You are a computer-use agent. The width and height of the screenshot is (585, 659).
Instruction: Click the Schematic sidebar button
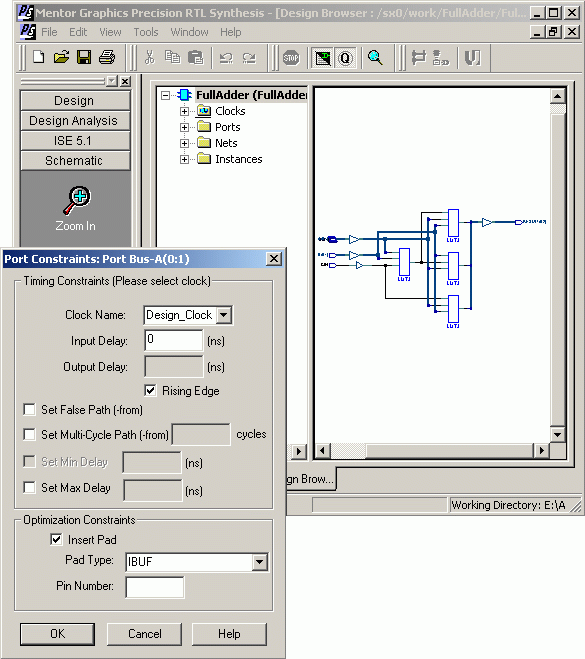pos(75,161)
